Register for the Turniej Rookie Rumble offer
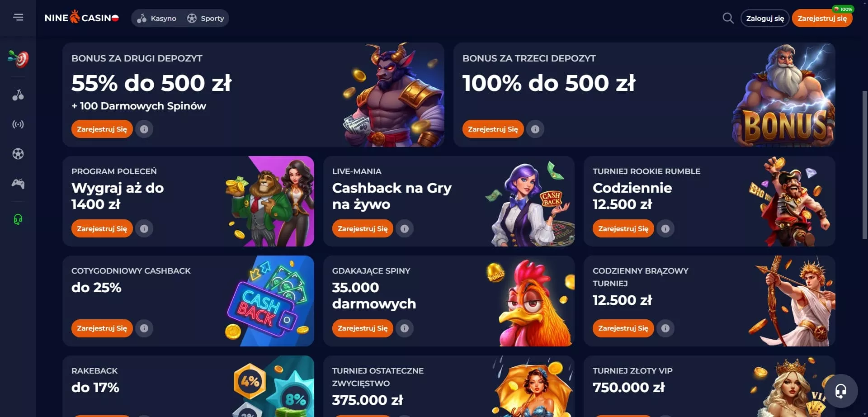 tap(623, 229)
